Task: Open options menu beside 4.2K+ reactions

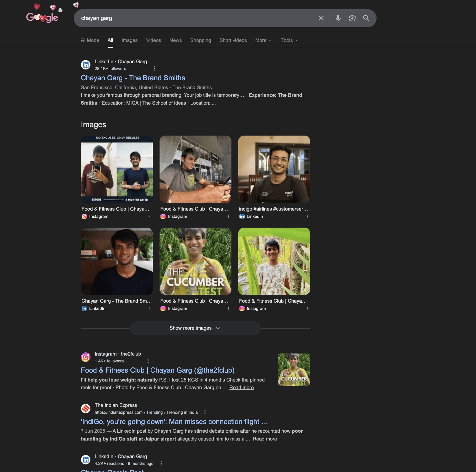Action: (161, 463)
